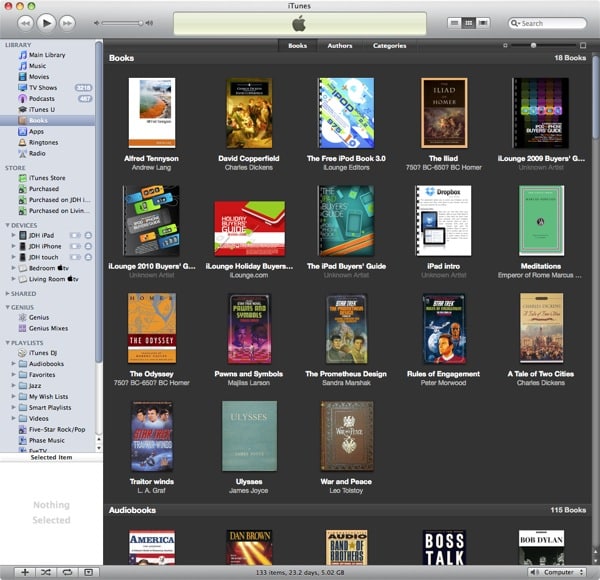Open Purchased on JDH i… list

pos(60,200)
